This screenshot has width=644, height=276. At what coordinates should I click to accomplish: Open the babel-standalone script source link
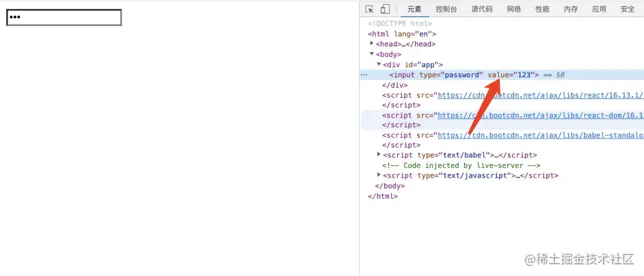pyautogui.click(x=541, y=135)
